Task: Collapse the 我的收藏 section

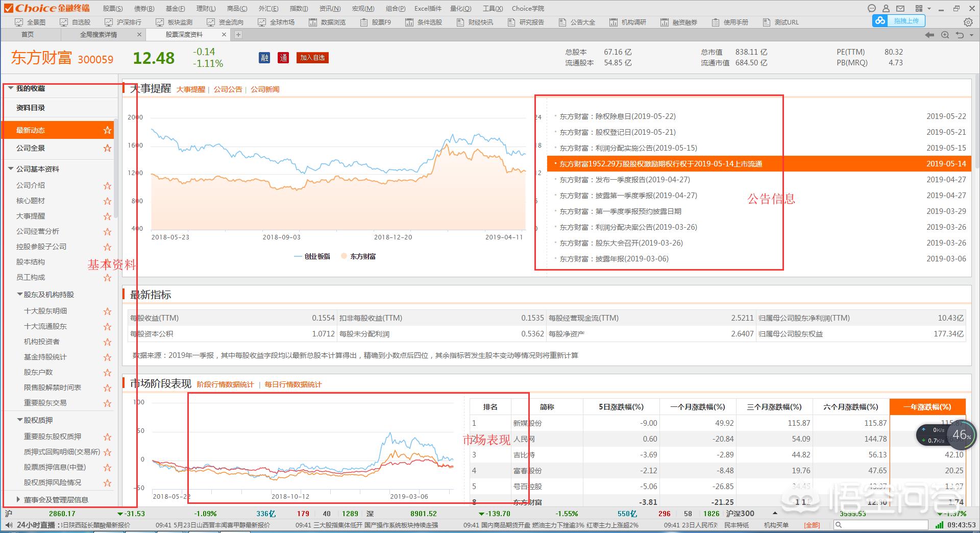Action: (10, 88)
